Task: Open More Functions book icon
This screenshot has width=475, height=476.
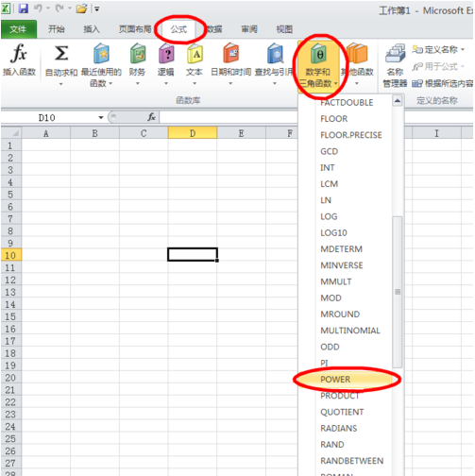Action: [x=357, y=53]
